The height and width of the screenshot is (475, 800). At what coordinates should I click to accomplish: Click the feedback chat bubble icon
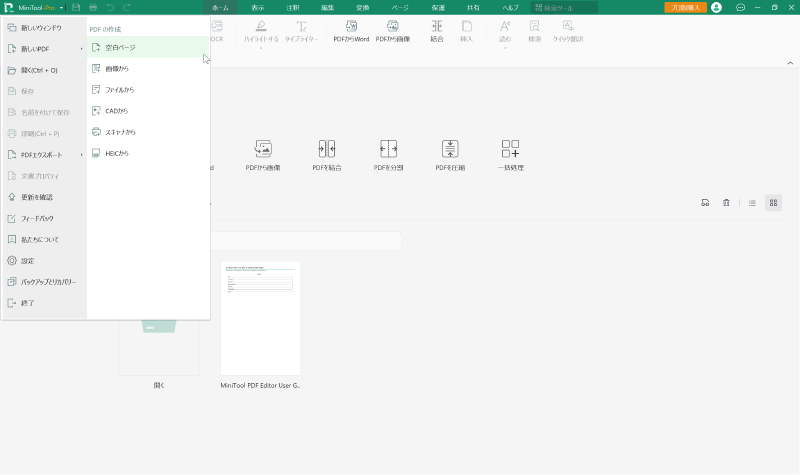click(x=740, y=7)
